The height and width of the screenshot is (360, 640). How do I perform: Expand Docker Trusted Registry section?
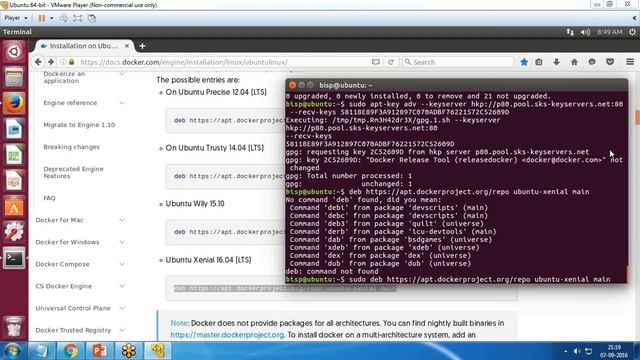pos(122,330)
